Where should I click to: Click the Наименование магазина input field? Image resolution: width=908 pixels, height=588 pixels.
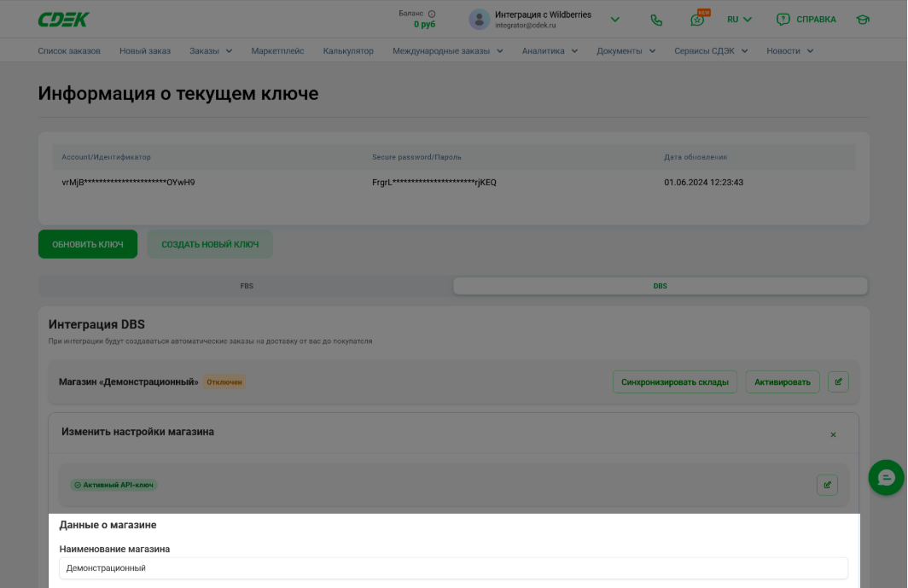(x=453, y=568)
